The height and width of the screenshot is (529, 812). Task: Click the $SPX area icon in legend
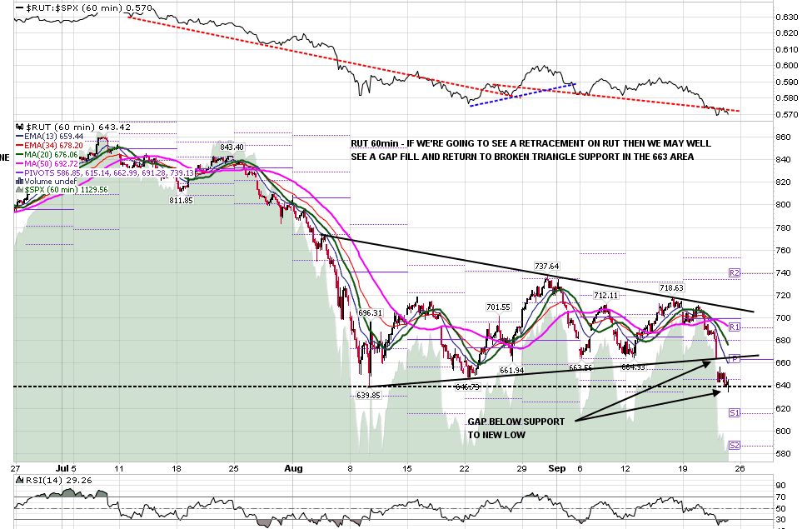(x=20, y=190)
